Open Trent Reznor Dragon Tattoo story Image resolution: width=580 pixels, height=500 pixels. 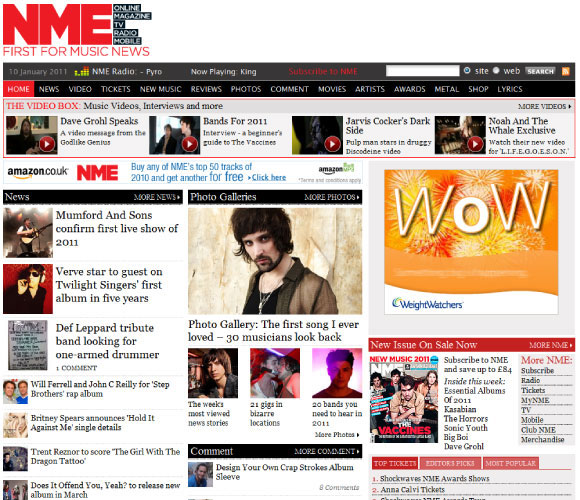click(105, 456)
